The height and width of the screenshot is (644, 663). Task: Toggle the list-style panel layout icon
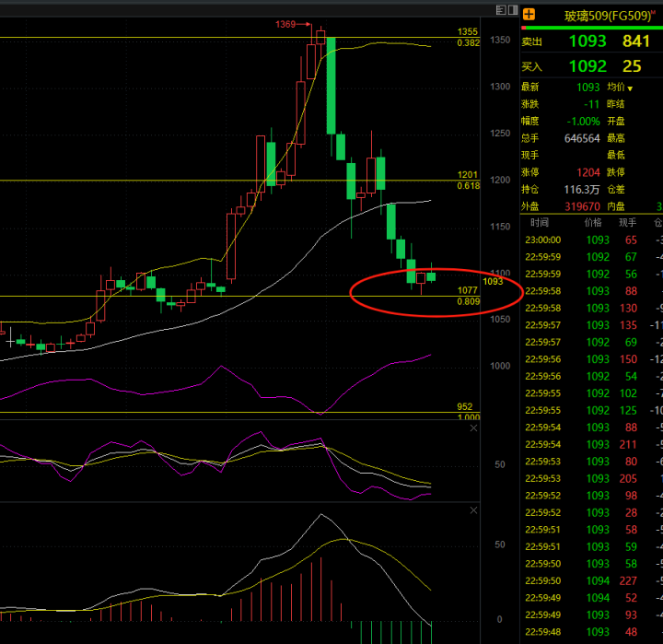(x=501, y=10)
